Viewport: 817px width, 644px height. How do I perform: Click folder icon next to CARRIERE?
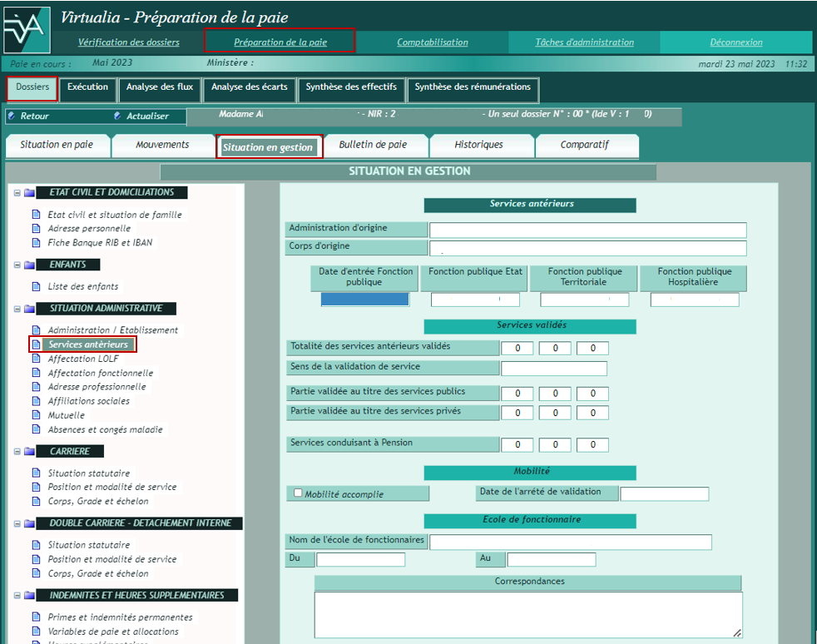pos(30,452)
